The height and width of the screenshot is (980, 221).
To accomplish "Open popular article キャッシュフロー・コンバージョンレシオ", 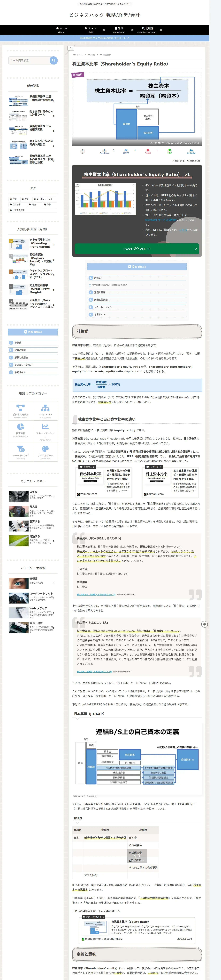I will 33,274.
